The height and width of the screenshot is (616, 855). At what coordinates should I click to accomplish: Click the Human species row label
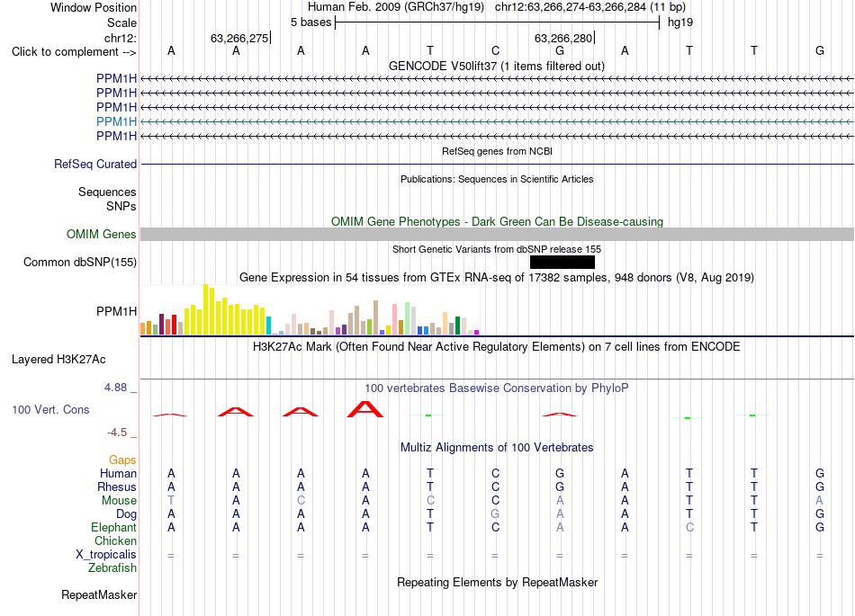[x=118, y=473]
